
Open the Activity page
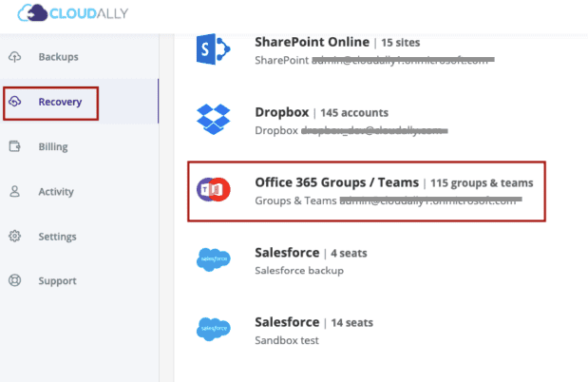[56, 191]
